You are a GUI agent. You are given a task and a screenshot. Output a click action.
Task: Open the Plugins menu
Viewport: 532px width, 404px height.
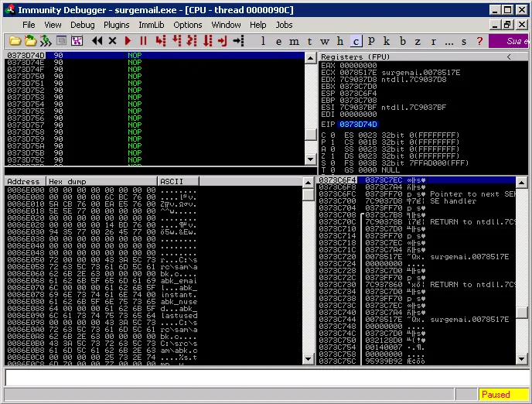(x=117, y=25)
